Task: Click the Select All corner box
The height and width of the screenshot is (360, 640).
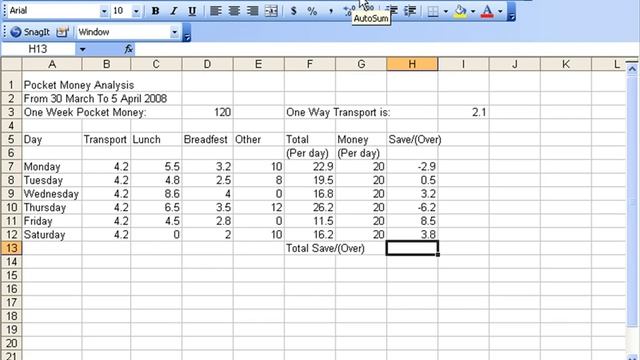Action: (x=11, y=64)
